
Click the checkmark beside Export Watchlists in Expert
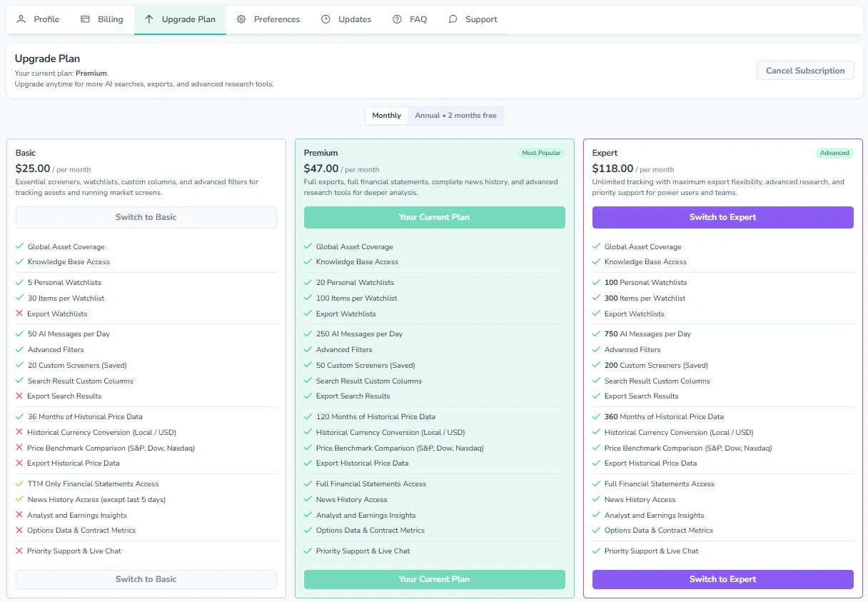595,313
